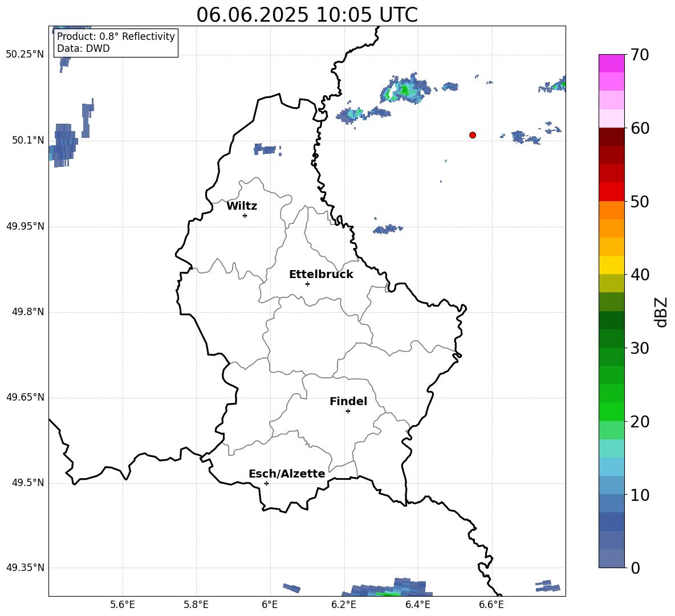Click the 60 value on the colorbar

[x=639, y=128]
